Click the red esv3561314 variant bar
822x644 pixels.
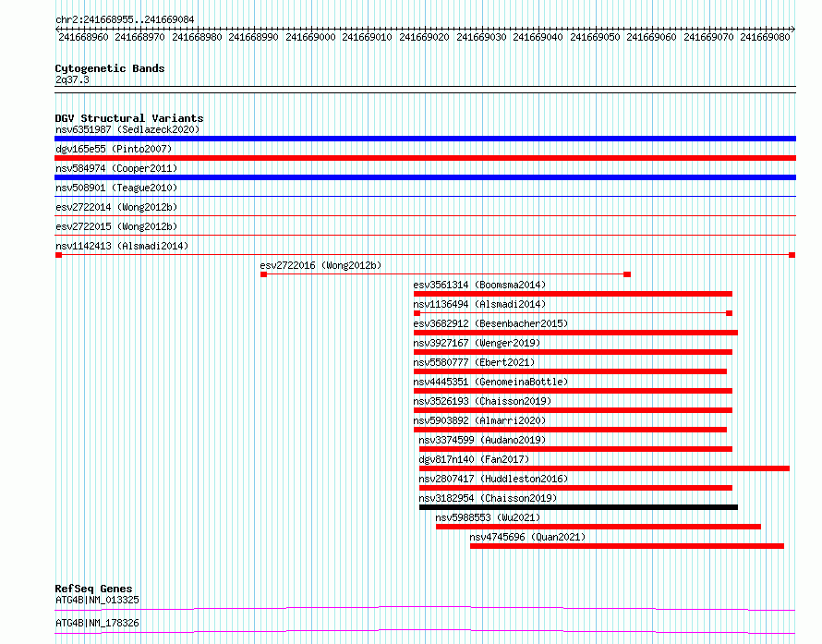click(x=573, y=294)
